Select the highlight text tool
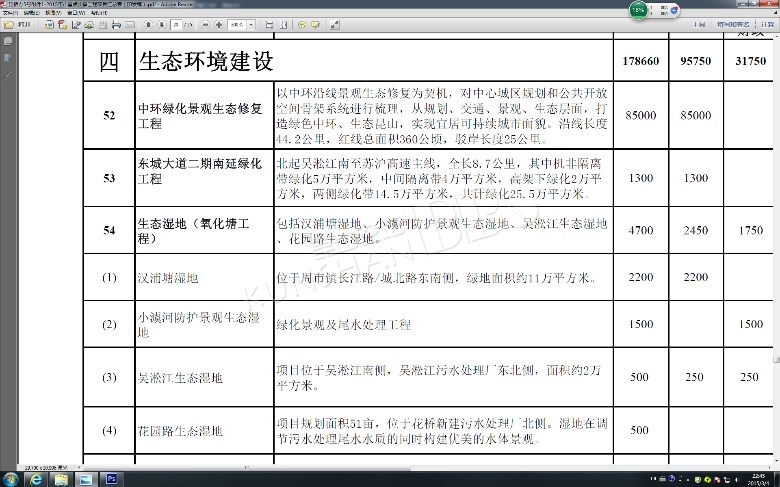This screenshot has height=487, width=780. [x=315, y=24]
